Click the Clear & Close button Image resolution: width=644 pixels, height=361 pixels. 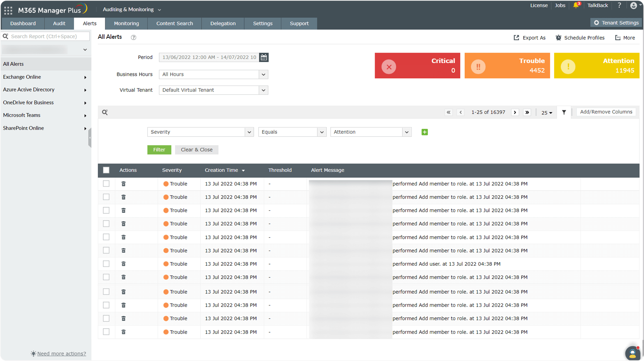(x=196, y=150)
